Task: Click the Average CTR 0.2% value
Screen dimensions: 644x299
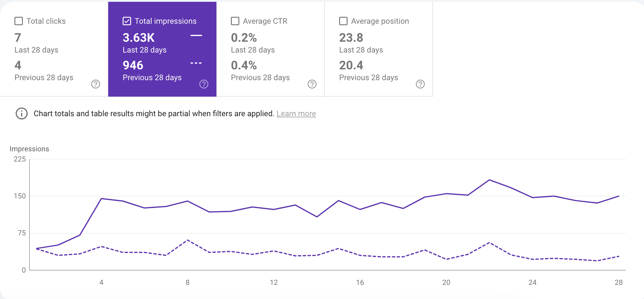Action: 244,38
